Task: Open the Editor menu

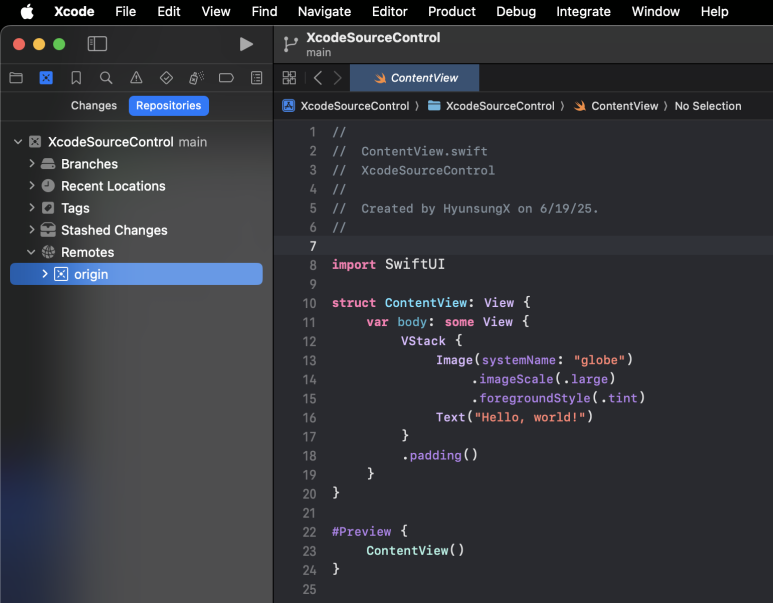Action: click(389, 11)
